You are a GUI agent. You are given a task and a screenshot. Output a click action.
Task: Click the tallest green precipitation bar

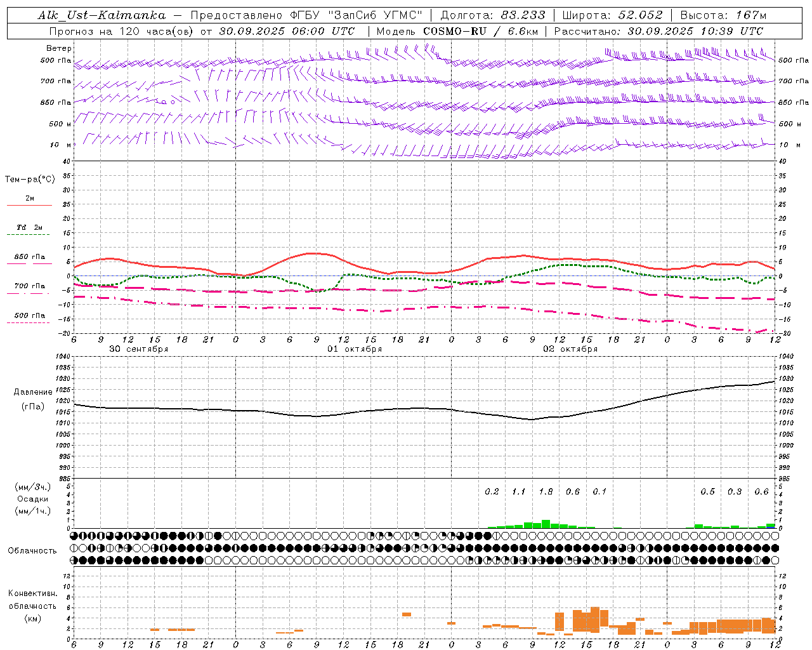[546, 524]
